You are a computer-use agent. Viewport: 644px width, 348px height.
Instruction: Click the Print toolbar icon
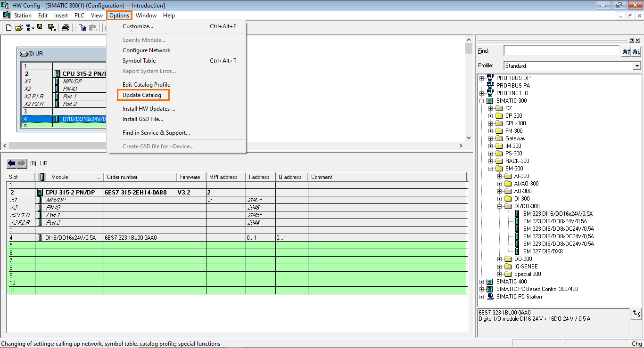tap(66, 28)
